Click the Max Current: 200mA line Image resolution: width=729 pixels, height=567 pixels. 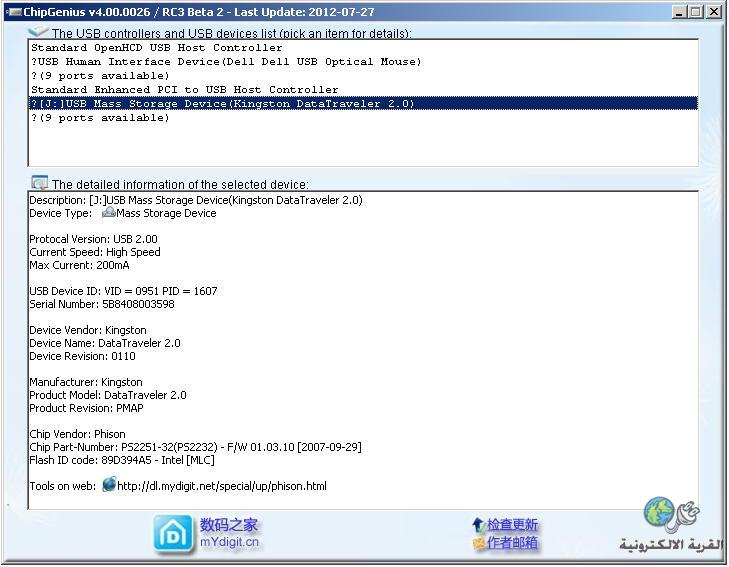coord(80,265)
